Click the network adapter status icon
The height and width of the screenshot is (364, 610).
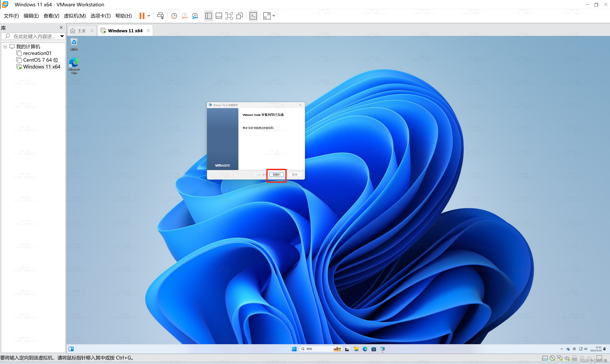coord(560,358)
